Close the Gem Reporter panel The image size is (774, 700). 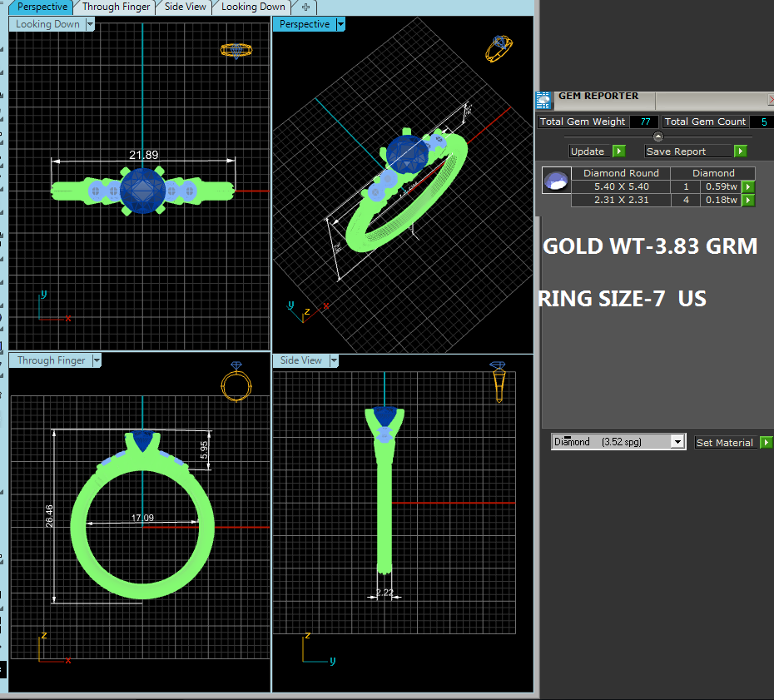point(770,100)
